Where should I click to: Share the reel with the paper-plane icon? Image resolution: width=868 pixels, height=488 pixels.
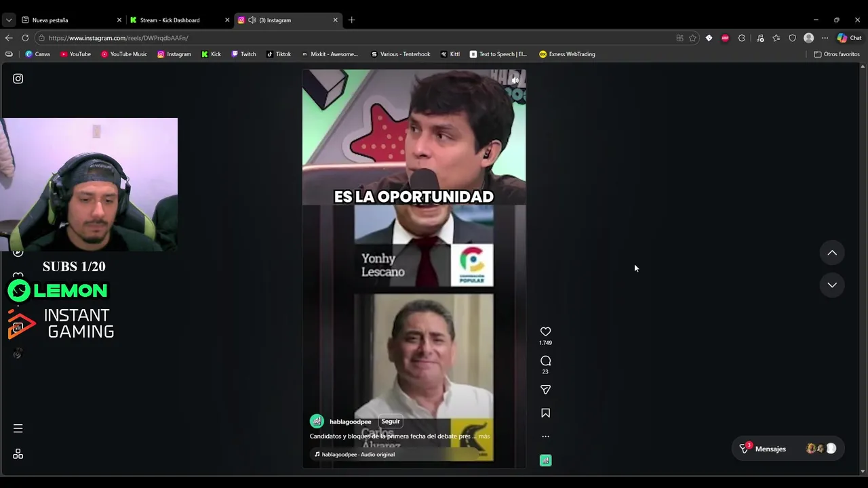545,390
